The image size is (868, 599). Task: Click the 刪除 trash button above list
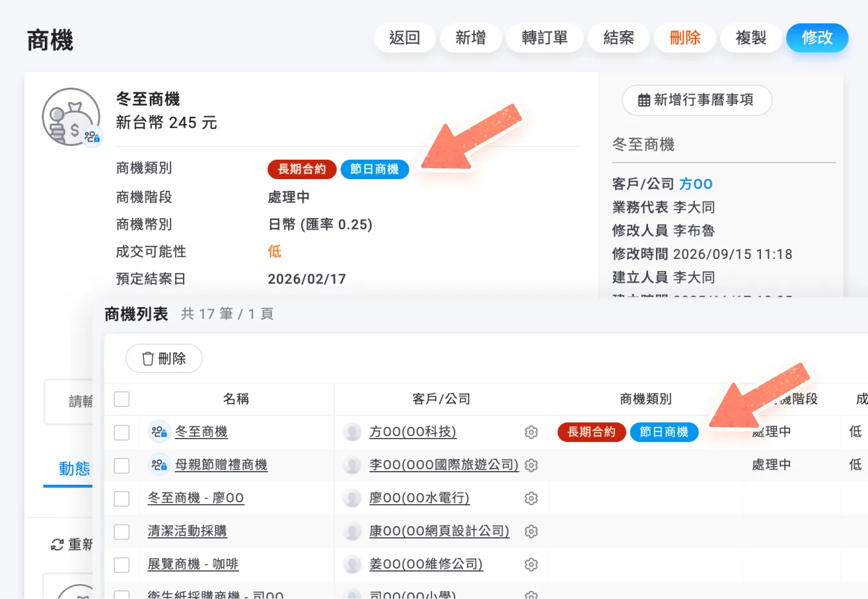(164, 358)
